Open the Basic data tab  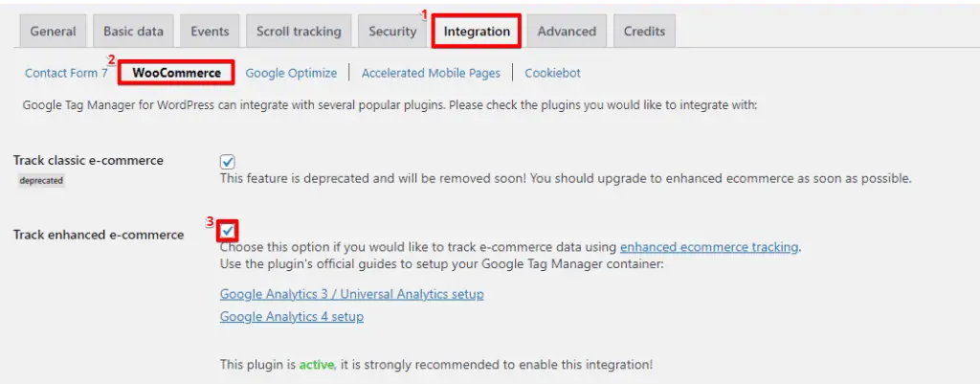(134, 32)
